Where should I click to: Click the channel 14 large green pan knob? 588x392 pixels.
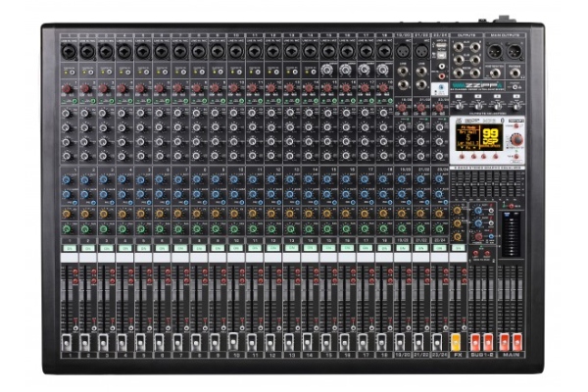pos(309,228)
